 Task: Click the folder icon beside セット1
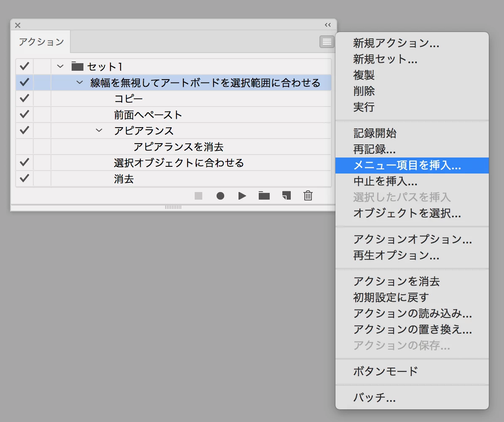click(77, 66)
